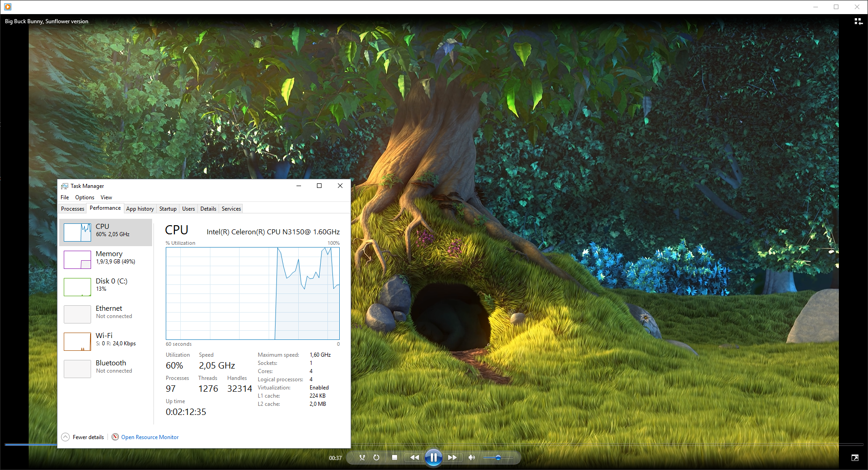Select the Performance tab
This screenshot has height=470, width=868.
[x=105, y=208]
